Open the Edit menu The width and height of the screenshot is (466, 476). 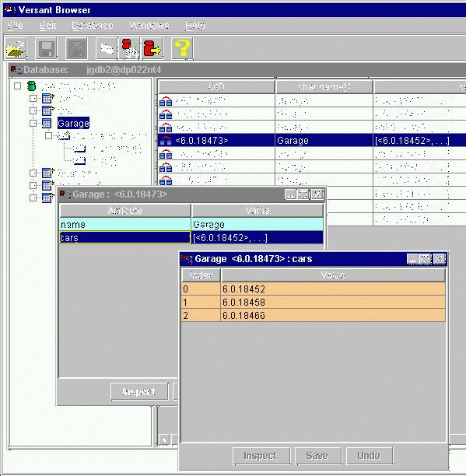click(x=48, y=25)
